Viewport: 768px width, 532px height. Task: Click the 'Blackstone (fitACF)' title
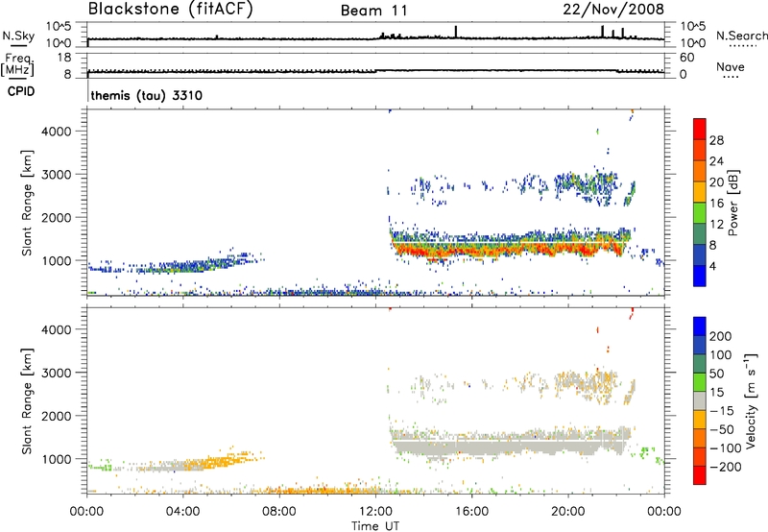tap(171, 9)
